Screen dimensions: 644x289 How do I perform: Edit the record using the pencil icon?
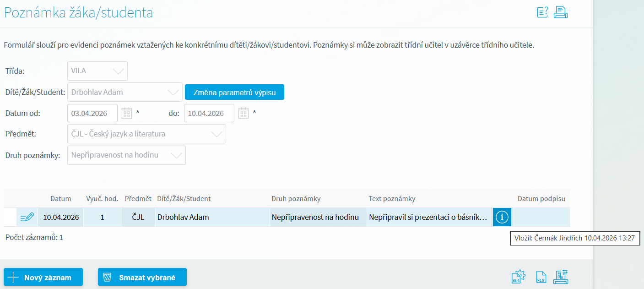click(x=27, y=217)
